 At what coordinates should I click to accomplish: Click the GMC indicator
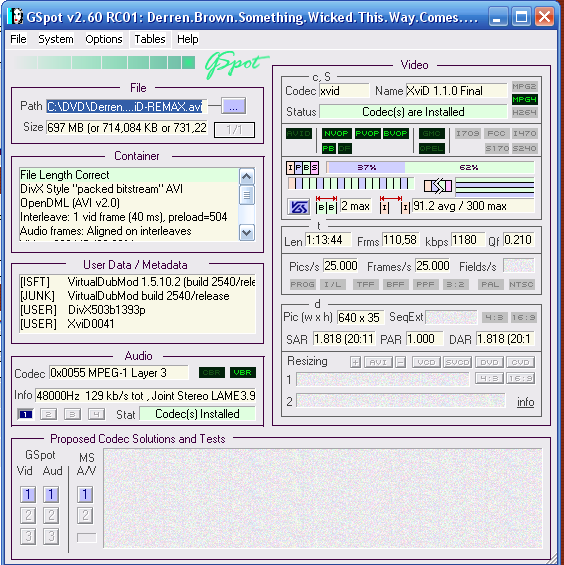[431, 133]
